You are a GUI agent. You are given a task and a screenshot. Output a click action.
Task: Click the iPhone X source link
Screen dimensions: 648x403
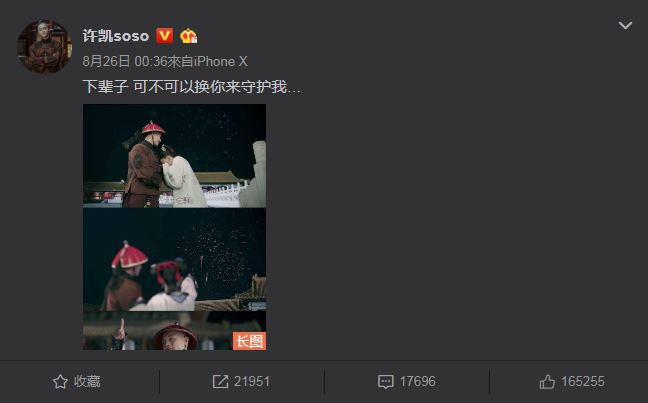point(221,62)
